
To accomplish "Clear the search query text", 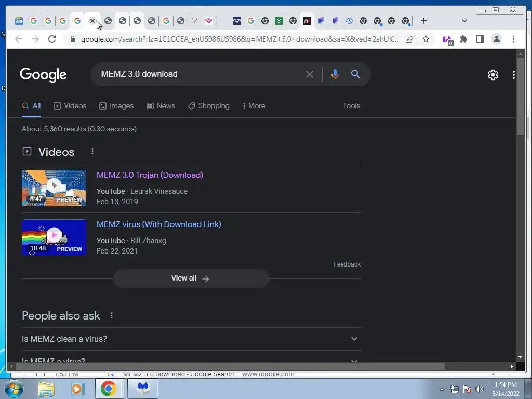I will pyautogui.click(x=310, y=74).
